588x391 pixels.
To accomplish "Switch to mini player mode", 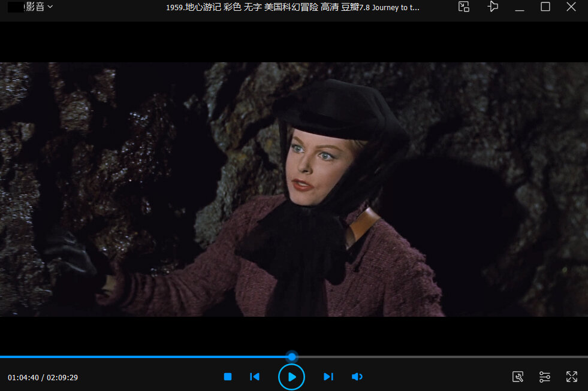I will pos(464,7).
